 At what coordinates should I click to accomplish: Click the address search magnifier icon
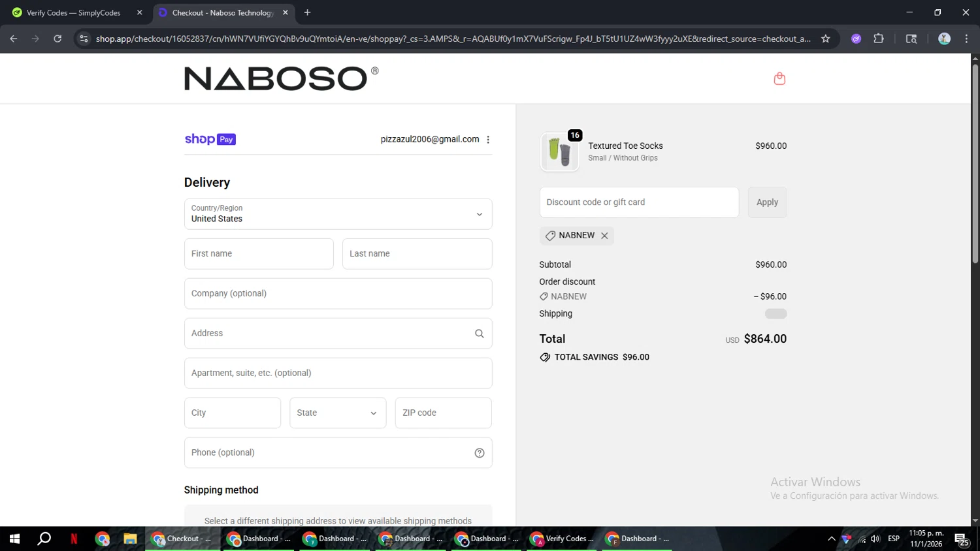tap(480, 334)
